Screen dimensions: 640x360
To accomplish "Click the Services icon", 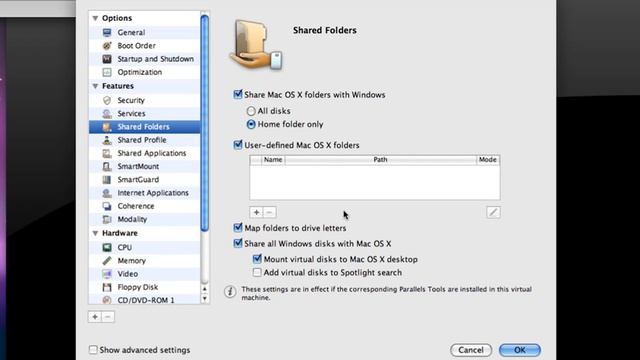I will coord(107,113).
